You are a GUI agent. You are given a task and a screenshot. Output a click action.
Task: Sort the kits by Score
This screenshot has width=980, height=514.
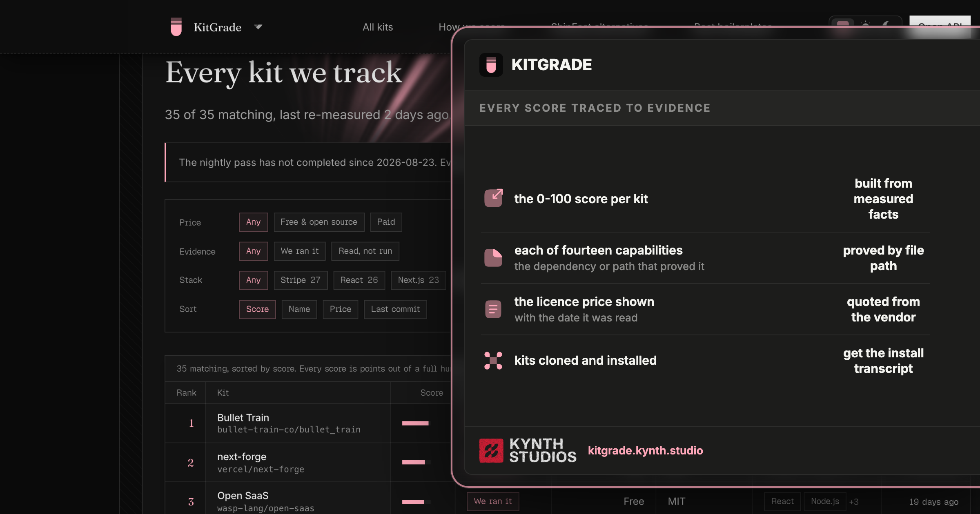(258, 309)
